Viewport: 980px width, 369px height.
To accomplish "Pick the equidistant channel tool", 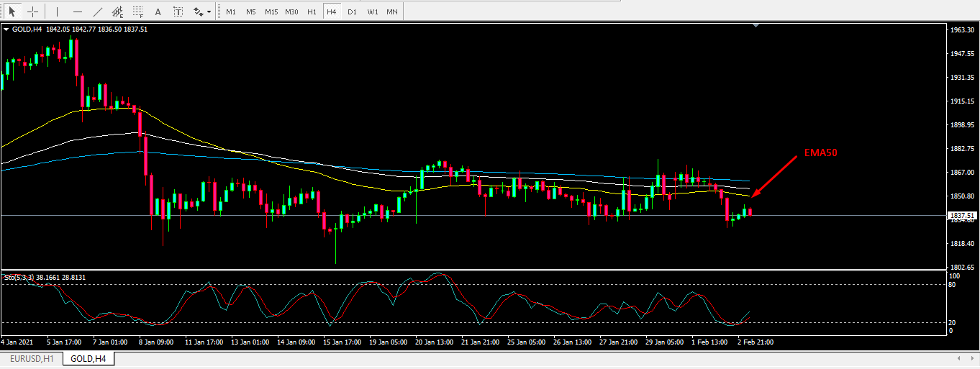I will pyautogui.click(x=118, y=12).
